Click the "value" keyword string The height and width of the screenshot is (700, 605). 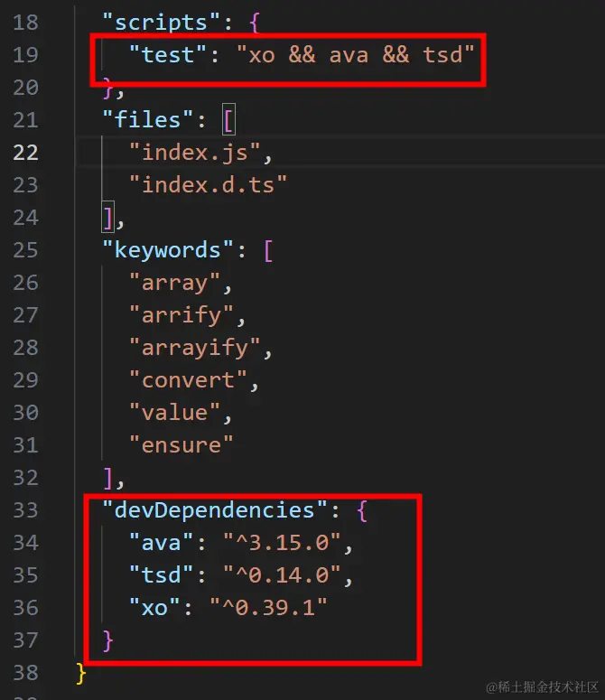click(174, 413)
